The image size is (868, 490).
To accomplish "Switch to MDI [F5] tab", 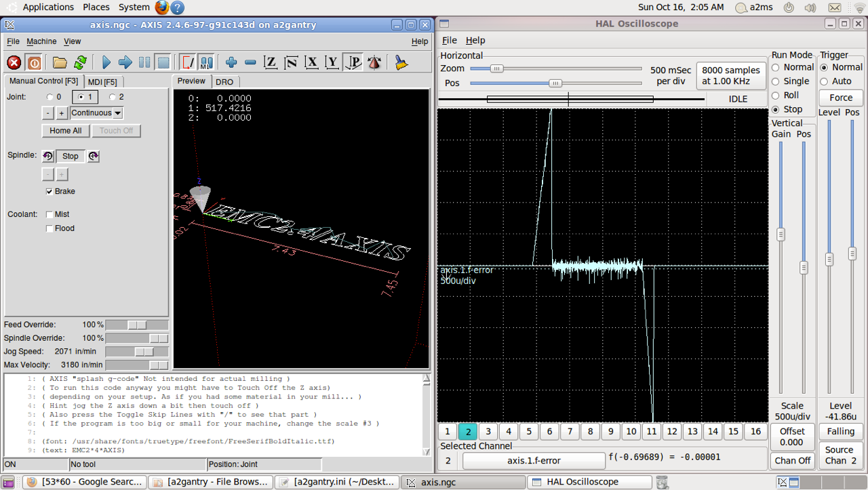I will pyautogui.click(x=104, y=81).
